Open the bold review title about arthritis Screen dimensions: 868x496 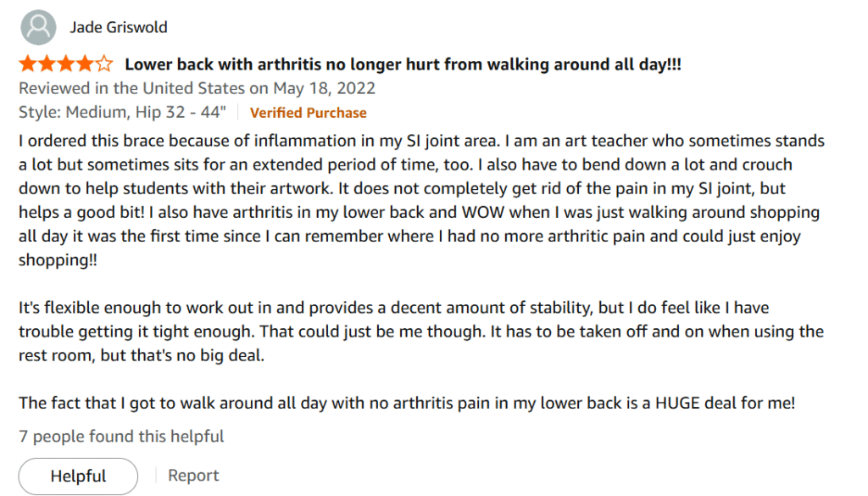click(403, 64)
